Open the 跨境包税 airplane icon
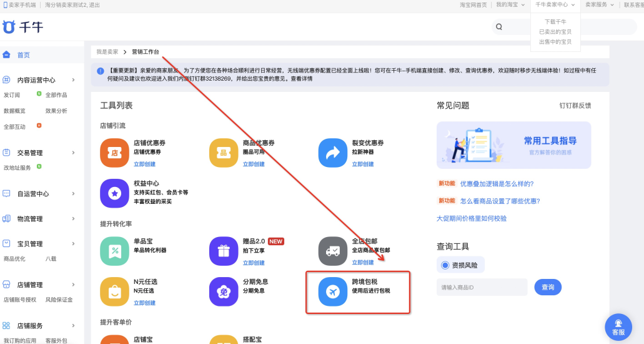644x344 pixels. [x=333, y=291]
